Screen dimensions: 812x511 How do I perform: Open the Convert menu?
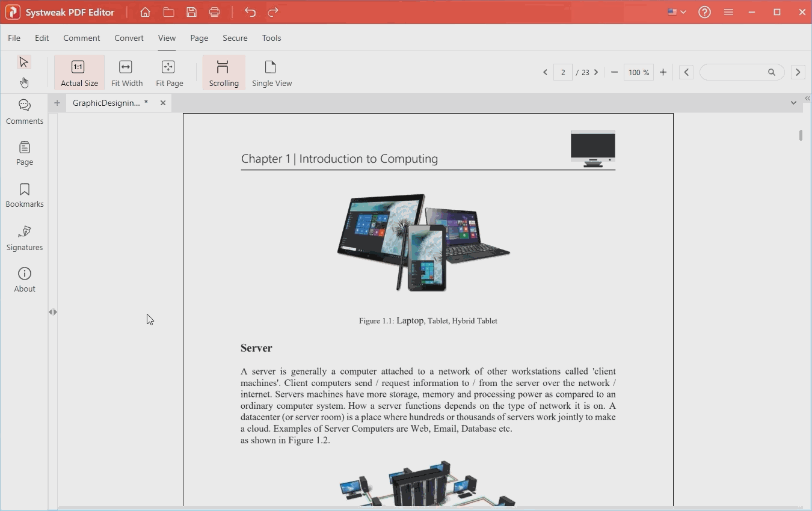129,38
